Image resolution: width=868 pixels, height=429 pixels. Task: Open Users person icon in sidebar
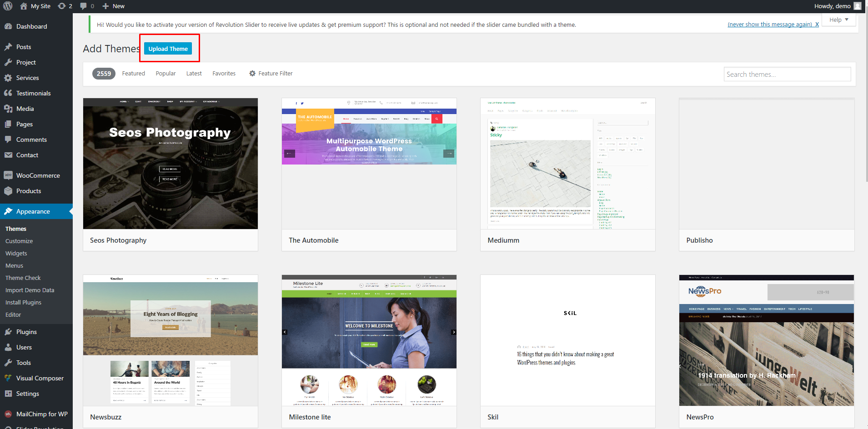[8, 347]
